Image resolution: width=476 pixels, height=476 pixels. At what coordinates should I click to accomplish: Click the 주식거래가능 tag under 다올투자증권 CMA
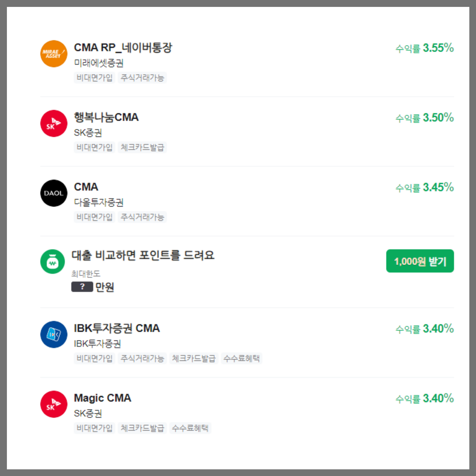coord(142,217)
